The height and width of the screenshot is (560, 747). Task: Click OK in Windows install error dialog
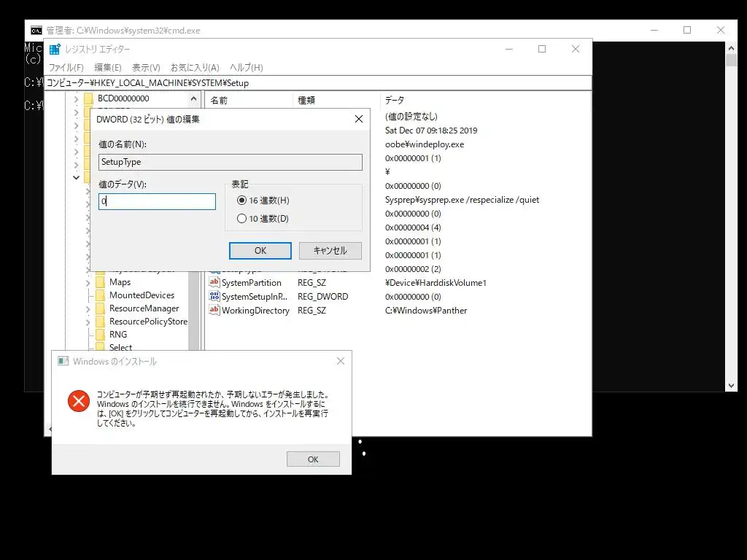coord(313,459)
